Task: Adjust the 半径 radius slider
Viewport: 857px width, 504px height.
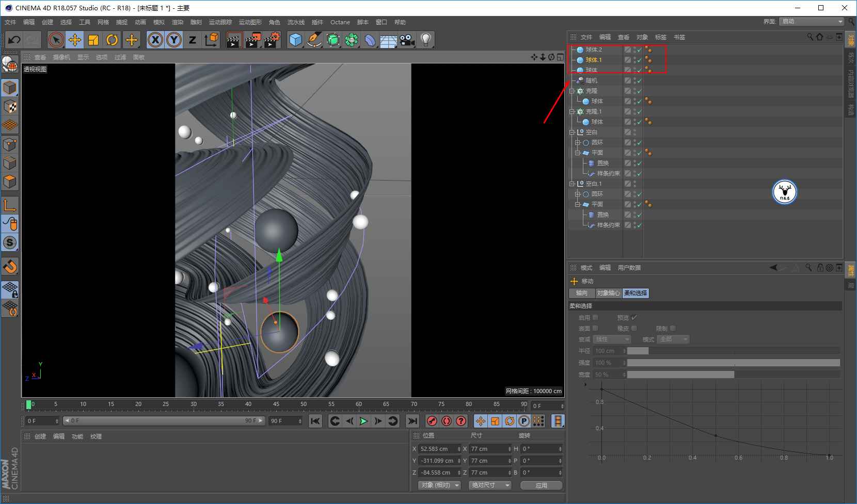Action: point(734,351)
